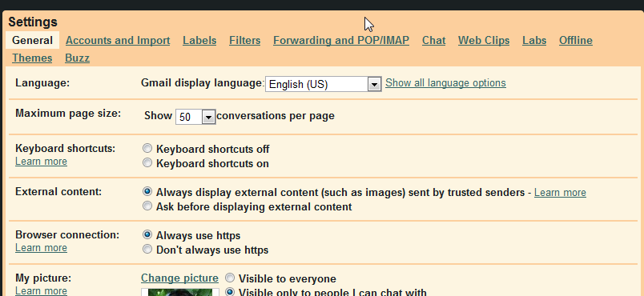The image size is (644, 296).
Task: Go to the Filters tab
Action: pos(245,41)
